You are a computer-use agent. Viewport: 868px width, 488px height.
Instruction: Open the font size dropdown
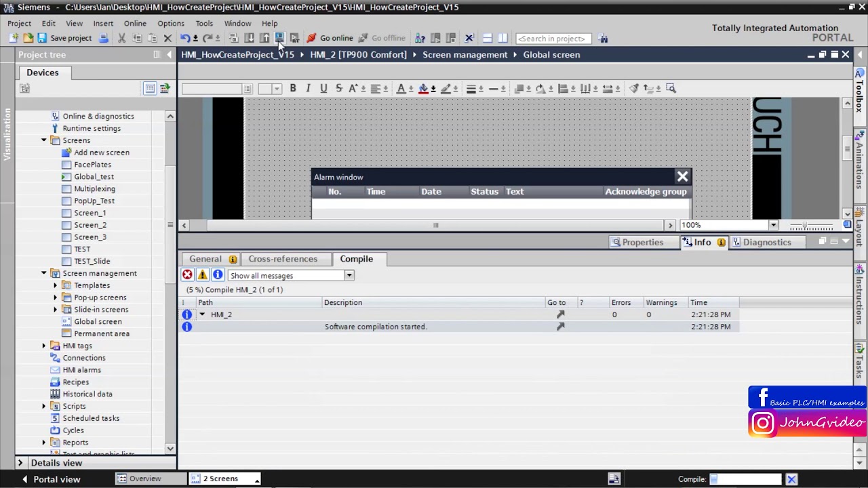pyautogui.click(x=277, y=89)
